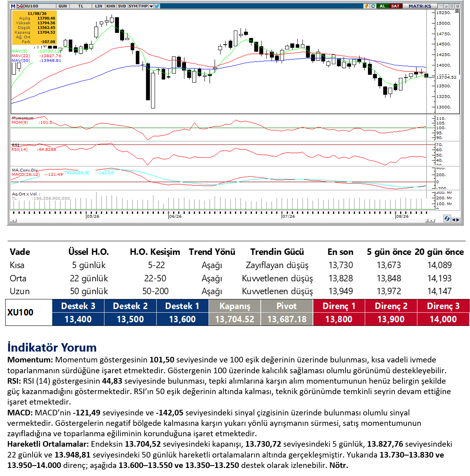
Task: Select the RSI(14) indicator label
Action: [x=20, y=149]
